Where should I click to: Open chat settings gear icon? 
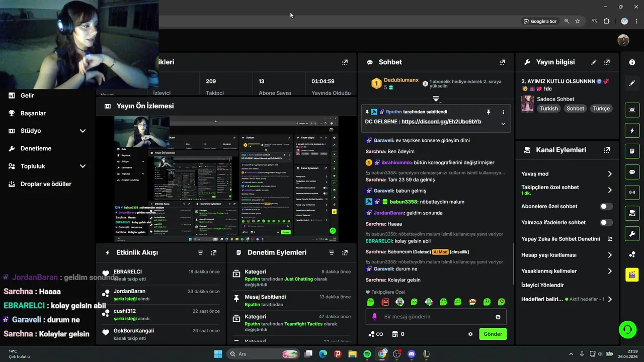pyautogui.click(x=470, y=334)
